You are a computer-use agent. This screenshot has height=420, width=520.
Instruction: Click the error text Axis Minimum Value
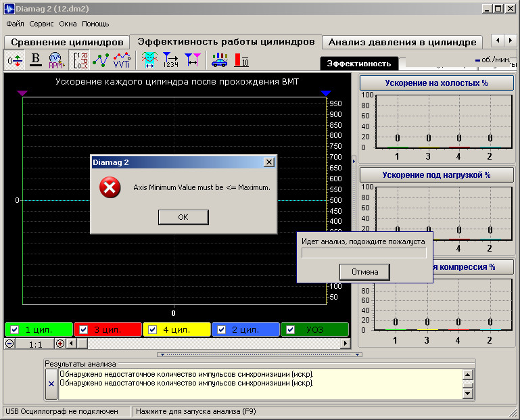click(x=202, y=187)
